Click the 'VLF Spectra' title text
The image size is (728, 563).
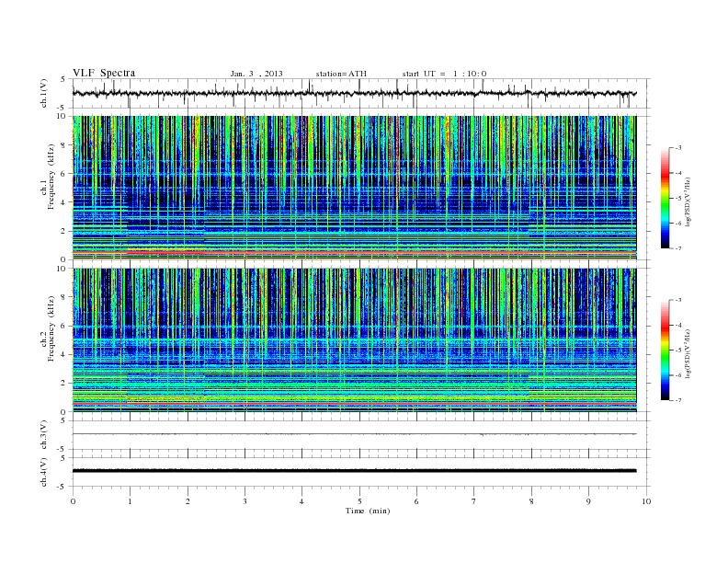point(104,73)
